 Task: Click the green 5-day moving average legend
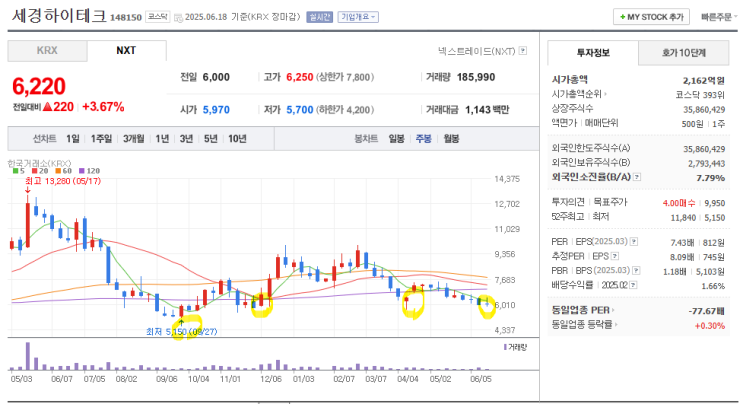(18, 171)
